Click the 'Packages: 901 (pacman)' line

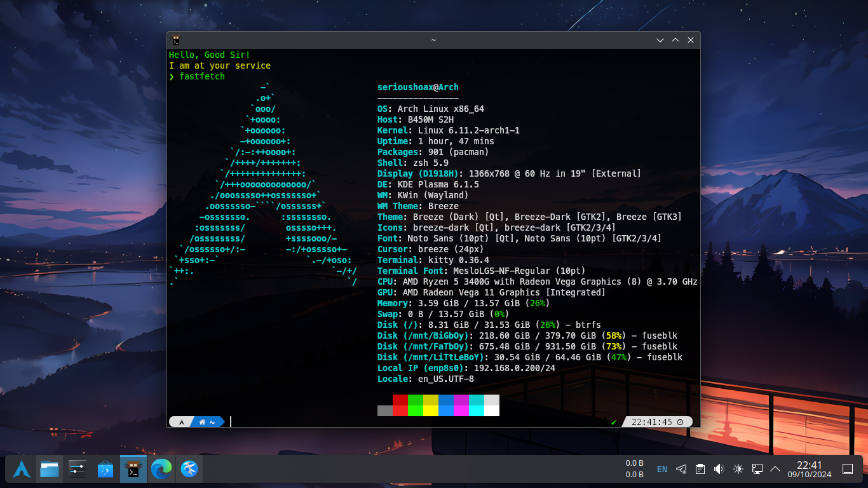[x=433, y=152]
